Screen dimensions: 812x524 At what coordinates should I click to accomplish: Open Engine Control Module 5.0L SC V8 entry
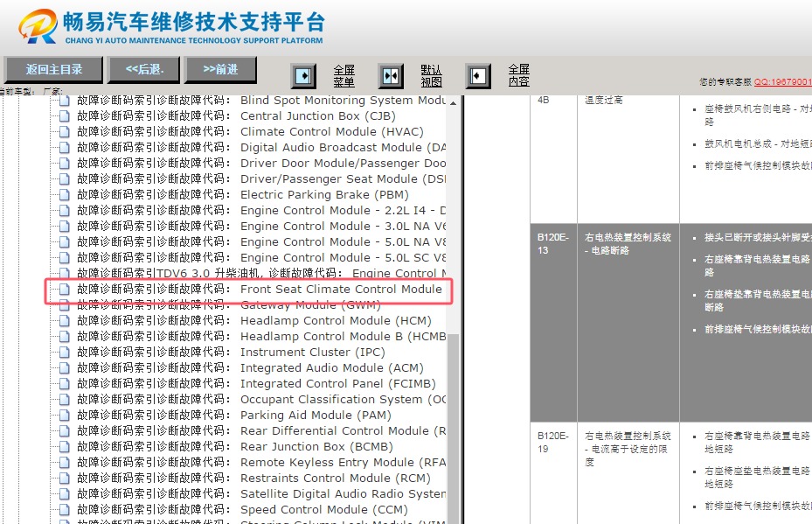click(261, 257)
